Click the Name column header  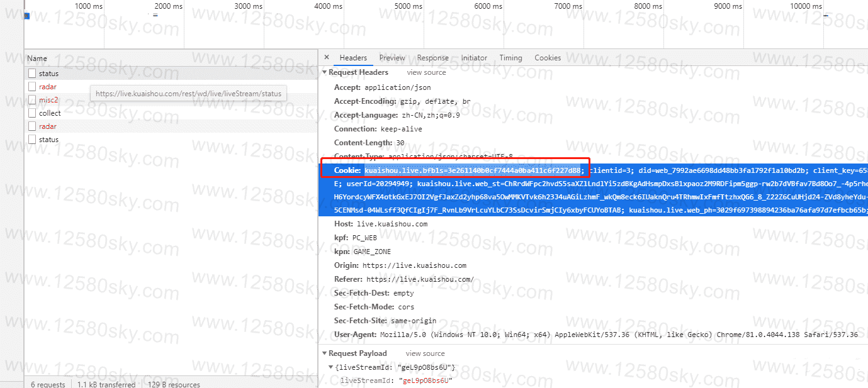(37, 58)
